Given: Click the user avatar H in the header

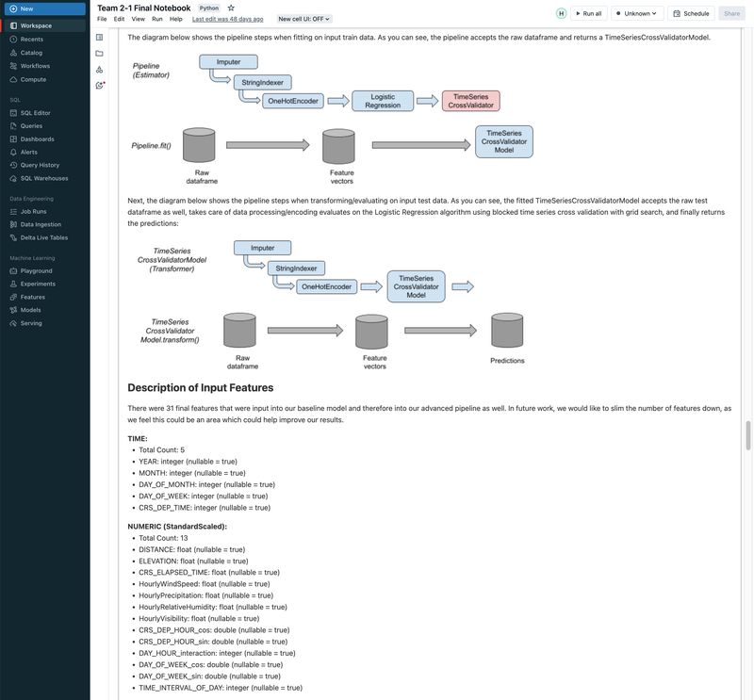Looking at the screenshot, I should (560, 13).
